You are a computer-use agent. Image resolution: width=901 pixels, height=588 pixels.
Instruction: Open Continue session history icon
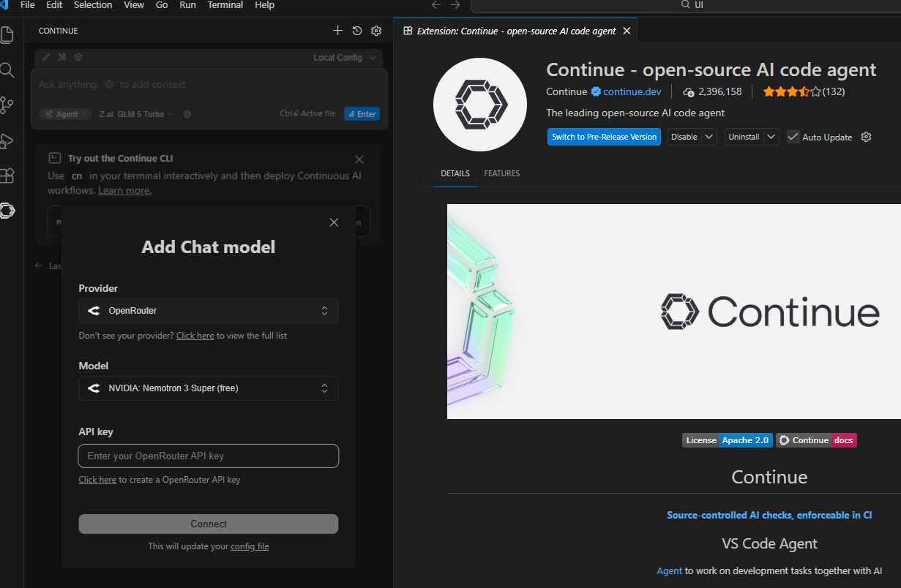(357, 31)
